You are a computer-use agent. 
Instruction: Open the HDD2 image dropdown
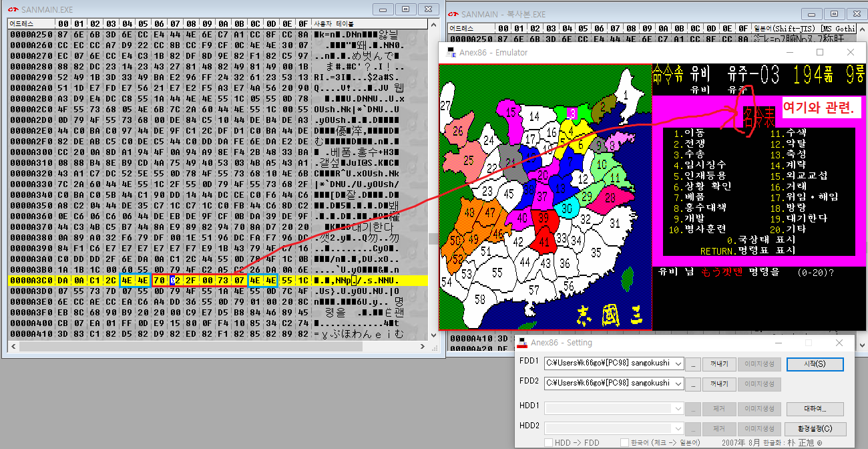(678, 428)
